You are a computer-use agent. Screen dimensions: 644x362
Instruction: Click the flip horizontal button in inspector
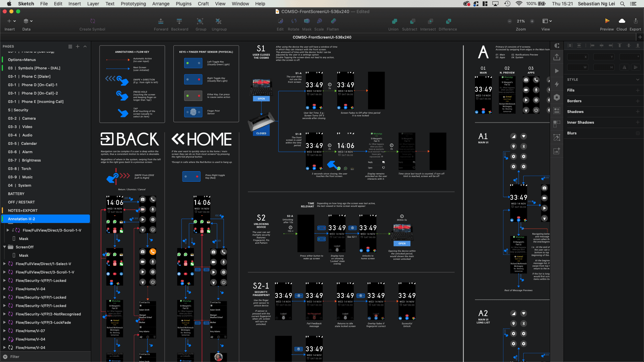pyautogui.click(x=625, y=67)
